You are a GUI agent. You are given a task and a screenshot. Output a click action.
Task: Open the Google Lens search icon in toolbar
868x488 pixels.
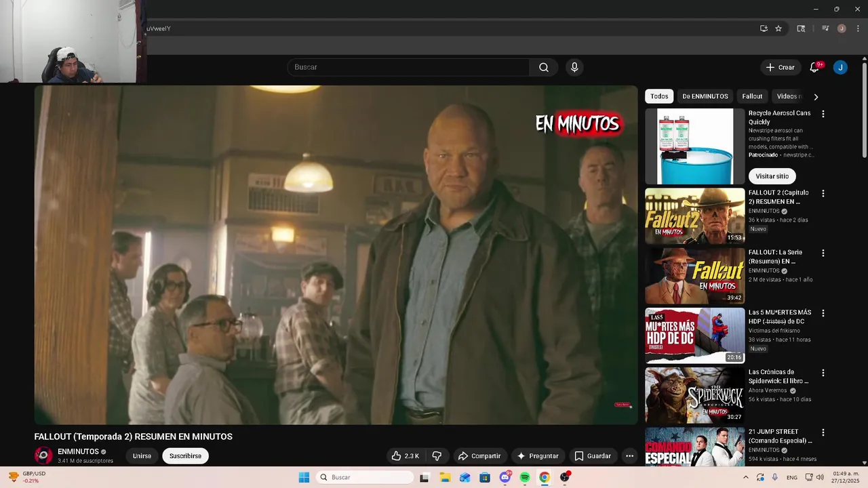click(x=801, y=28)
